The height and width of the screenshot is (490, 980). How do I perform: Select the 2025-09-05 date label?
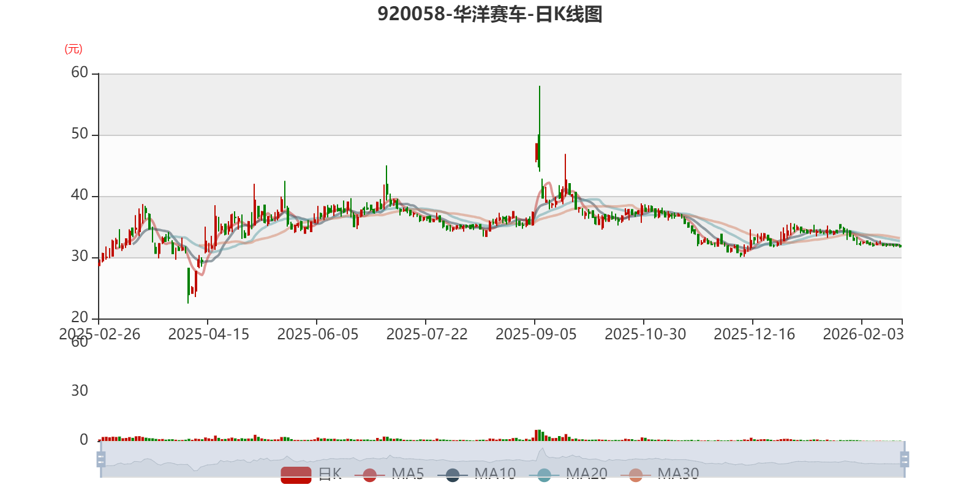[x=535, y=334]
